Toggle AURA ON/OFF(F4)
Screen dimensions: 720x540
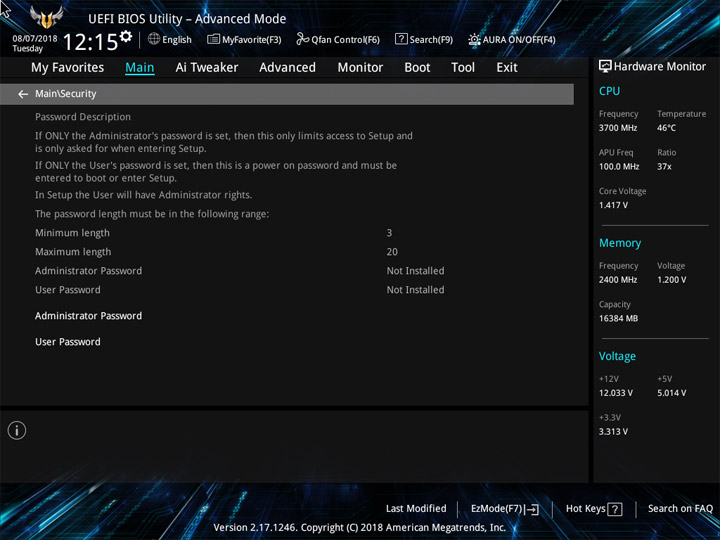coord(512,39)
